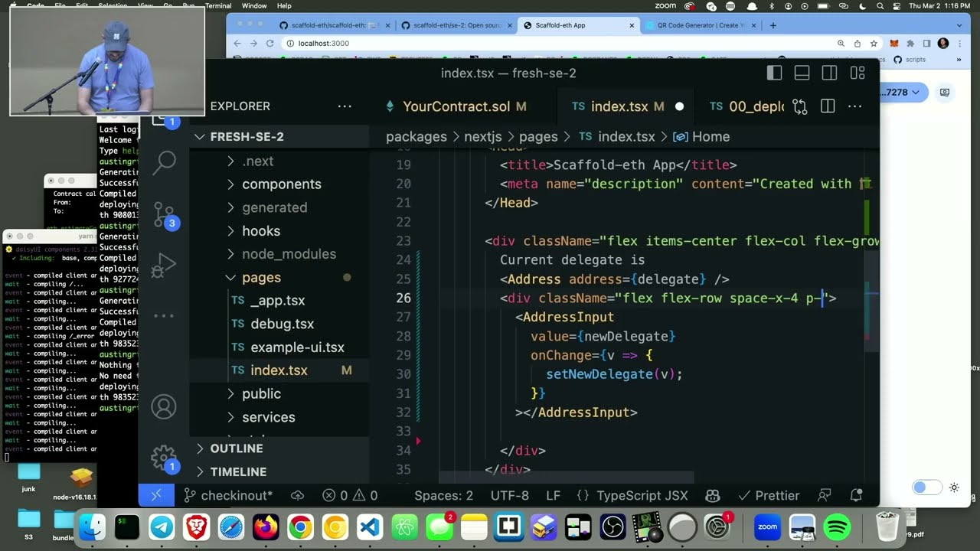This screenshot has height=551, width=980.
Task: Expand the TIMELINE section
Action: pyautogui.click(x=279, y=472)
